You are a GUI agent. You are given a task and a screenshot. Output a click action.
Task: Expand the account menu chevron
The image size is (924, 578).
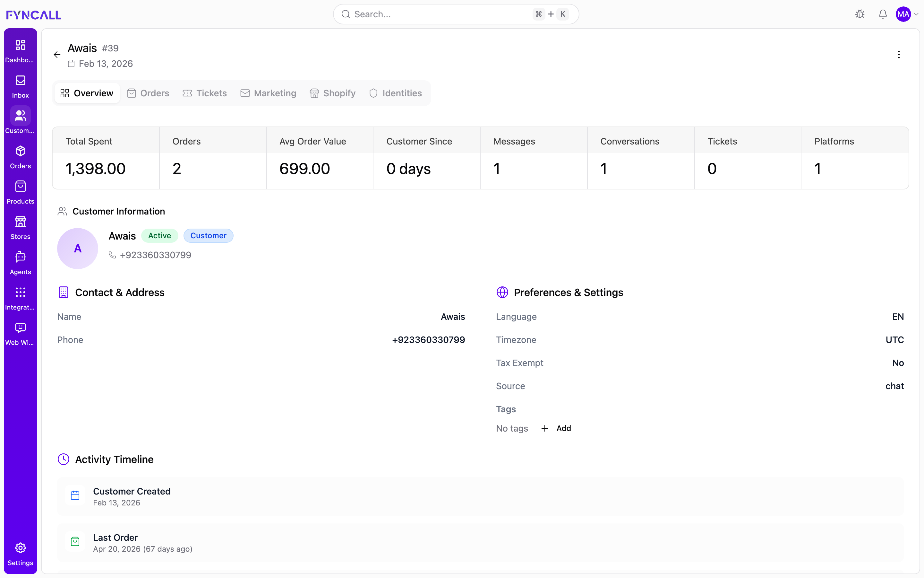pyautogui.click(x=916, y=14)
